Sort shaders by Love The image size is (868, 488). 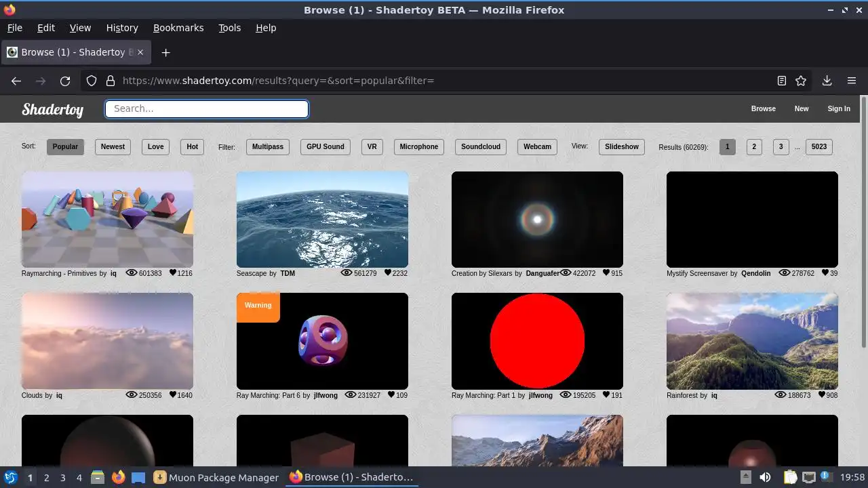tap(155, 146)
